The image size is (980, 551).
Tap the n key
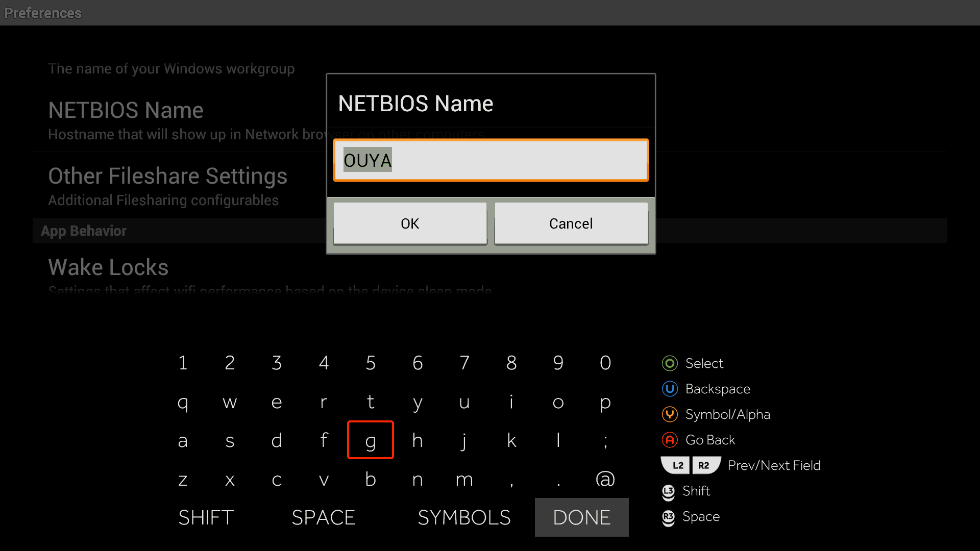pos(418,479)
